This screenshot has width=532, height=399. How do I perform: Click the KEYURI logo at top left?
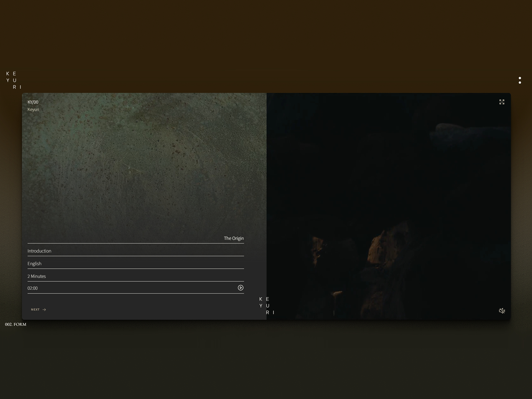(x=14, y=80)
